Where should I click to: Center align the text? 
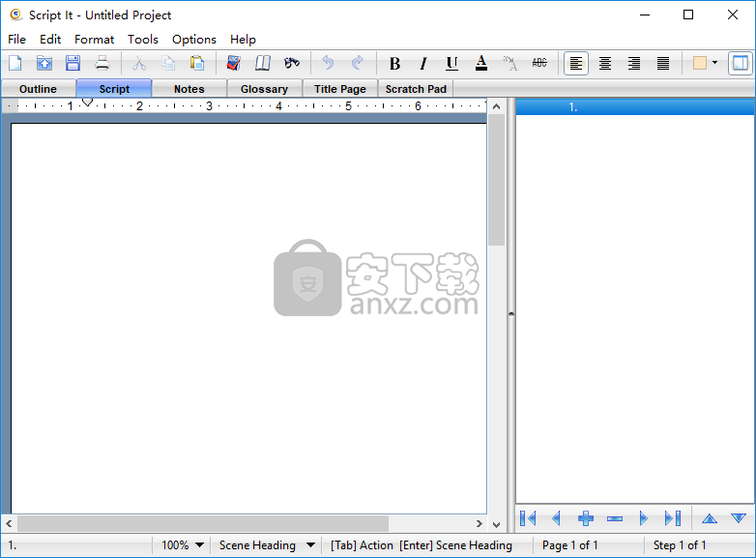point(605,63)
